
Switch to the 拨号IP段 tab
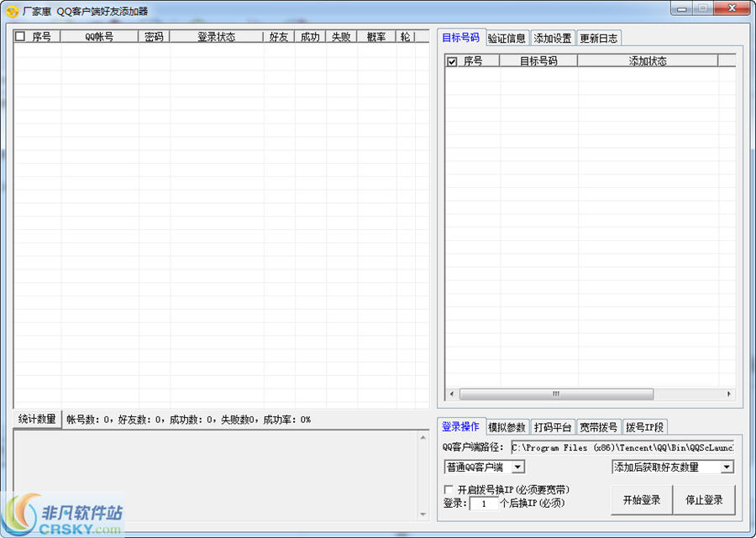click(x=644, y=427)
